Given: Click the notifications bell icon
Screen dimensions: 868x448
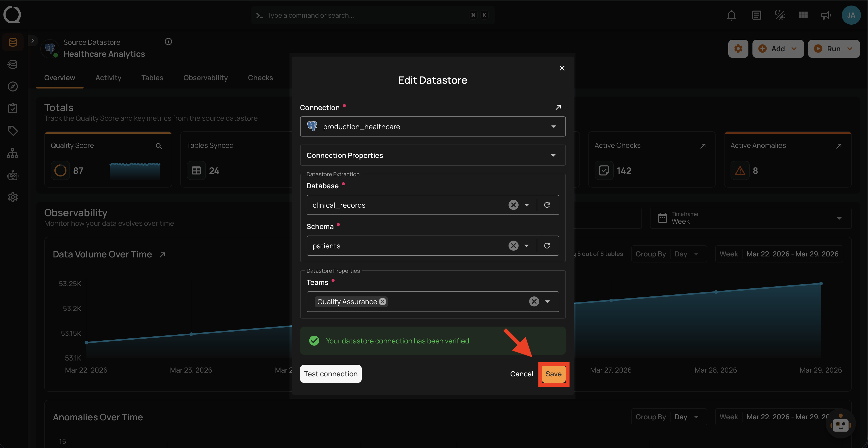Looking at the screenshot, I should pos(731,15).
